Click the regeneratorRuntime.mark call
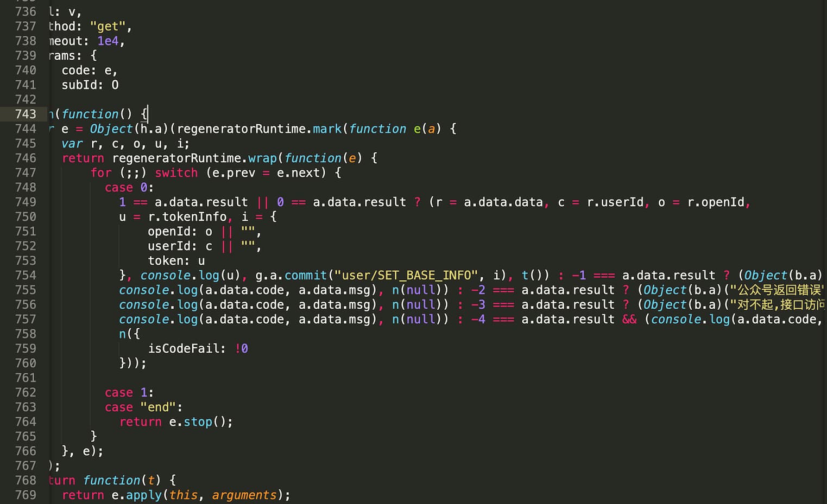The height and width of the screenshot is (504, 827). [x=259, y=129]
